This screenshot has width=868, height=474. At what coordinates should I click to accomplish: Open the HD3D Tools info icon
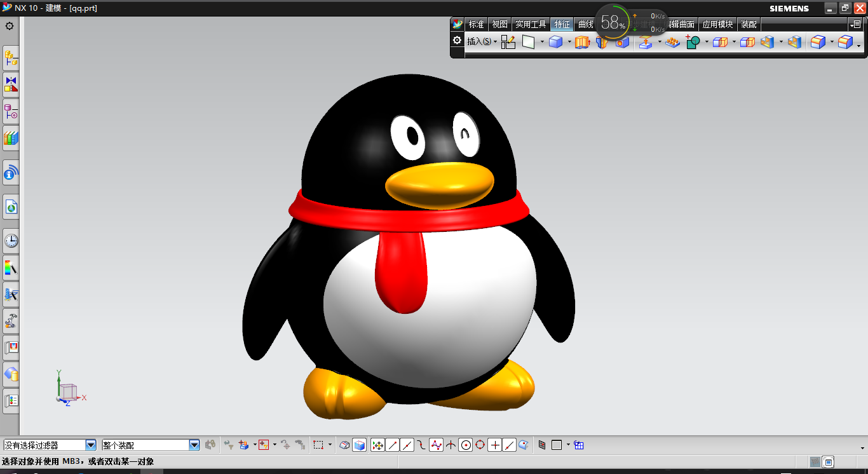pyautogui.click(x=11, y=172)
